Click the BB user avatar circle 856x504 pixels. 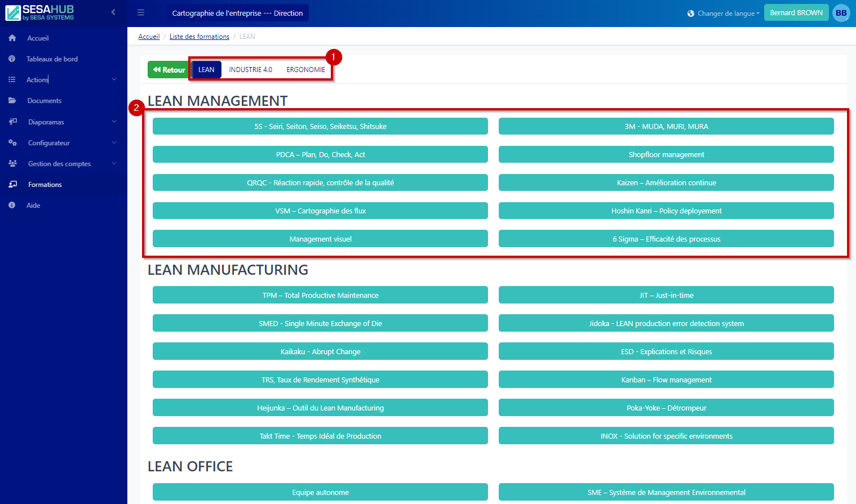pyautogui.click(x=841, y=13)
